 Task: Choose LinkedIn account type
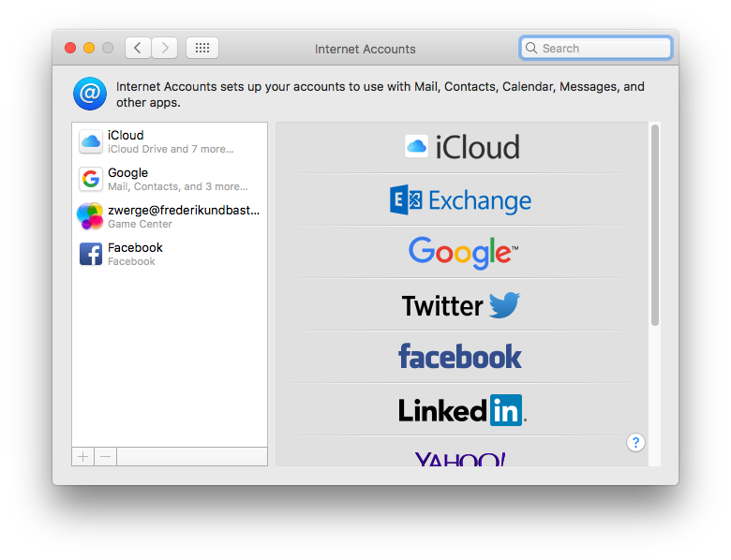point(461,410)
